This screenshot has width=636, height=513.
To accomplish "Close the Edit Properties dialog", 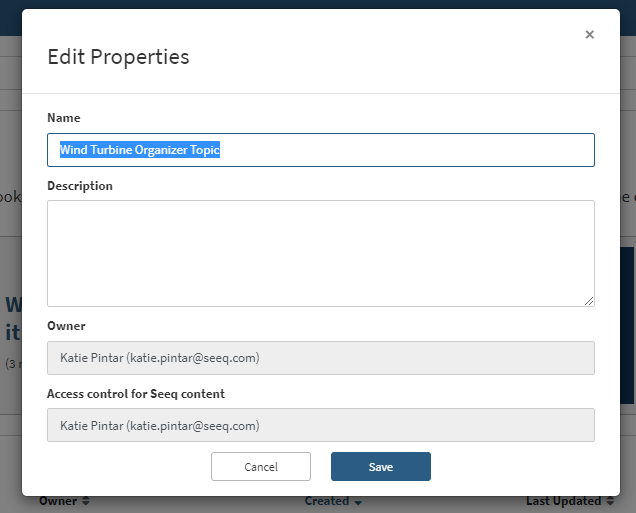I will coord(589,35).
